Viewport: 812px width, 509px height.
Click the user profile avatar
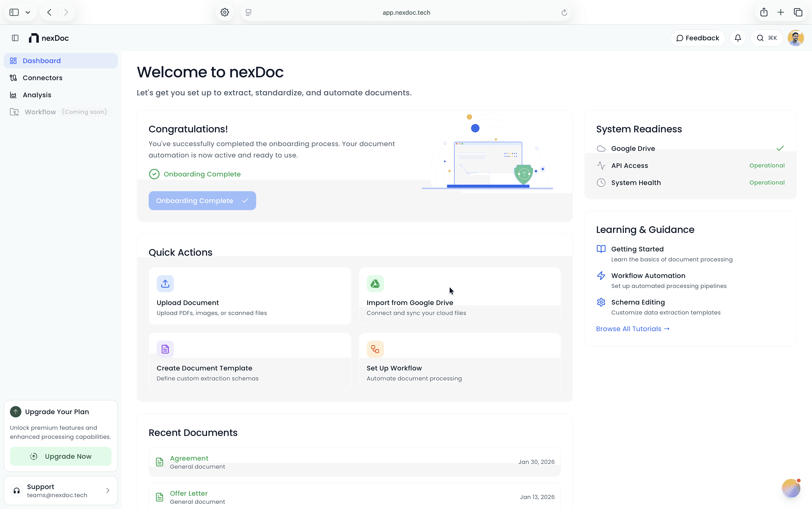coord(795,38)
